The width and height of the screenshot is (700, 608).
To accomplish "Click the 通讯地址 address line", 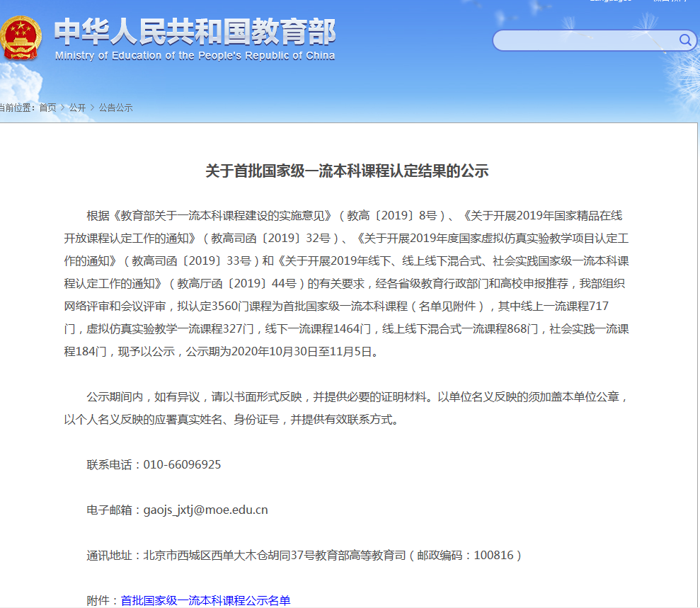I will pos(304,556).
